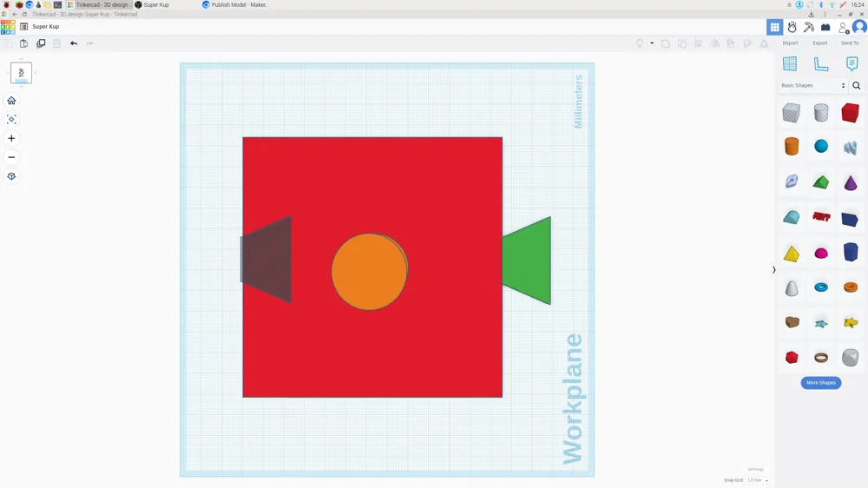Image resolution: width=868 pixels, height=488 pixels.
Task: Click the Home view icon
Action: coord(11,100)
